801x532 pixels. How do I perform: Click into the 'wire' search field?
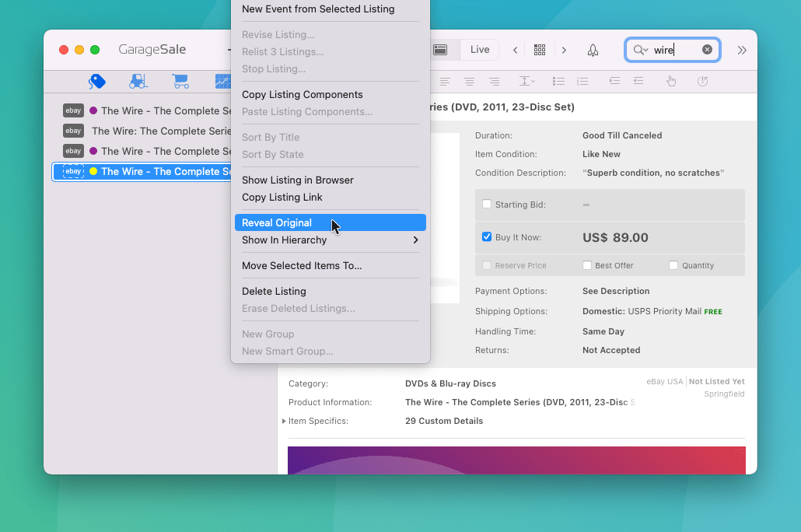point(674,50)
